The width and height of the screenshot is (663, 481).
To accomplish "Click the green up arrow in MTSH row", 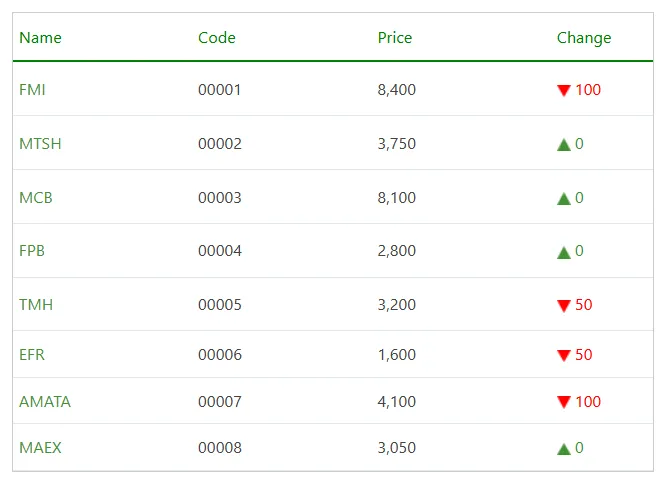I will click(564, 145).
